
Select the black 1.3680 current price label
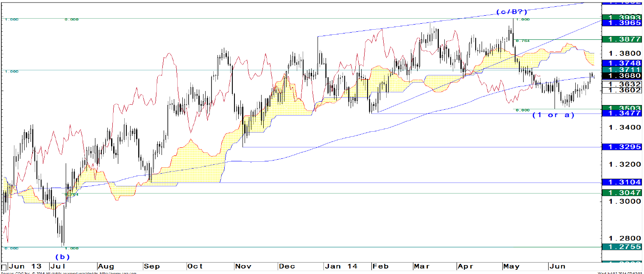[x=622, y=76]
